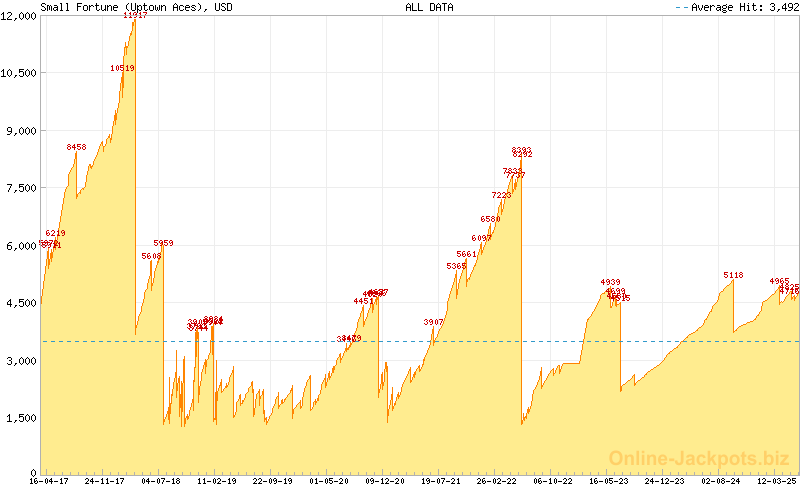Click the 5365 value label
Screen dimensions: 800x490
pos(456,266)
